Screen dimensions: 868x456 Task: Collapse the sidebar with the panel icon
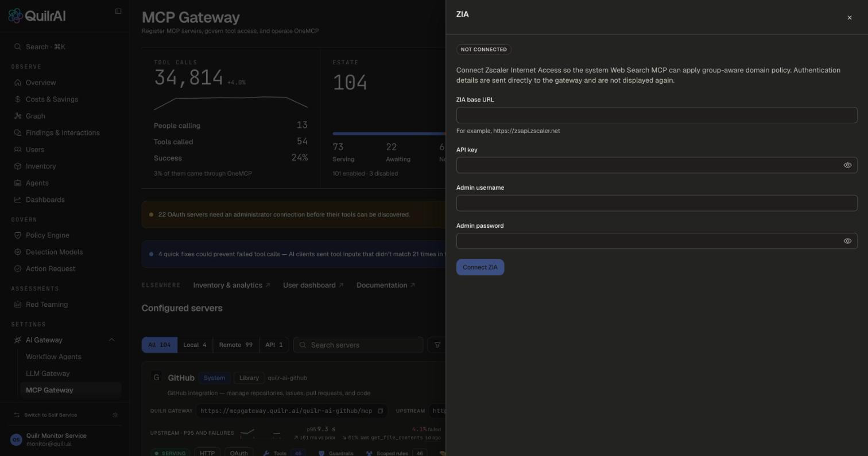tap(118, 11)
